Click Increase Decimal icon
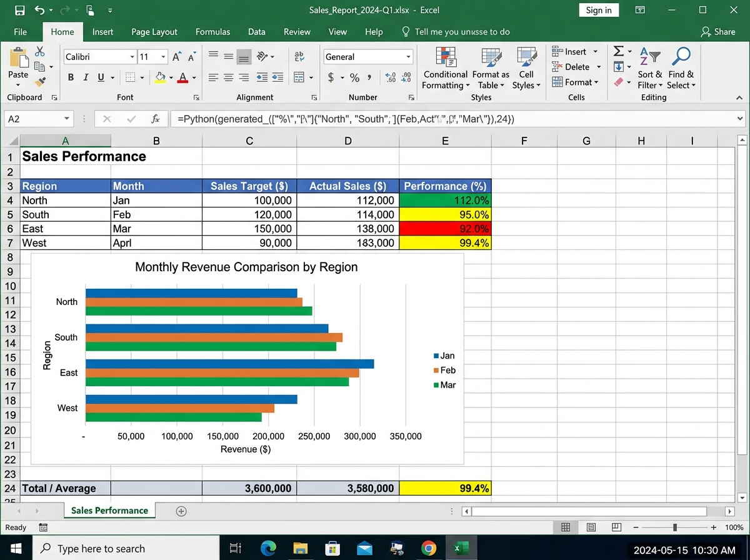 [x=391, y=77]
